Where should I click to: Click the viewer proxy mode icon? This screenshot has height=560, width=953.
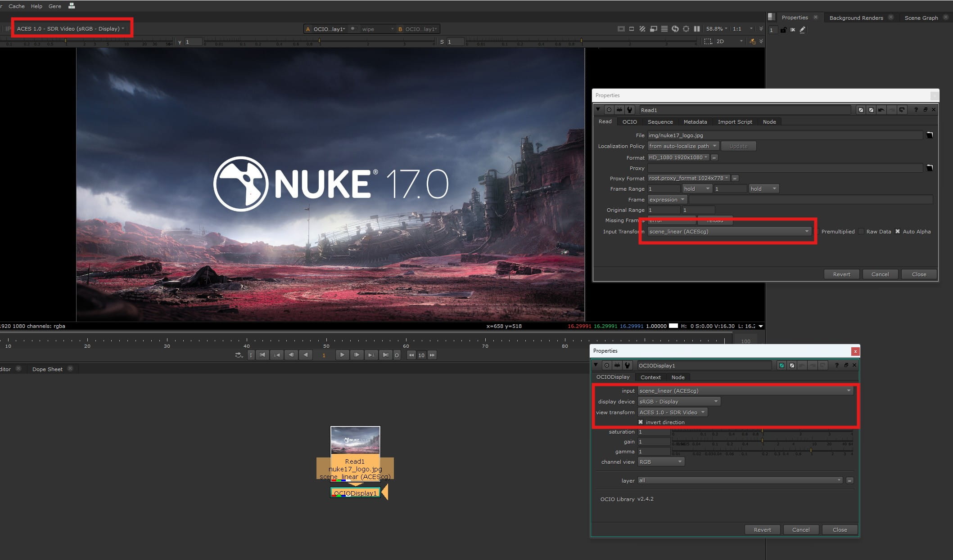pos(654,29)
